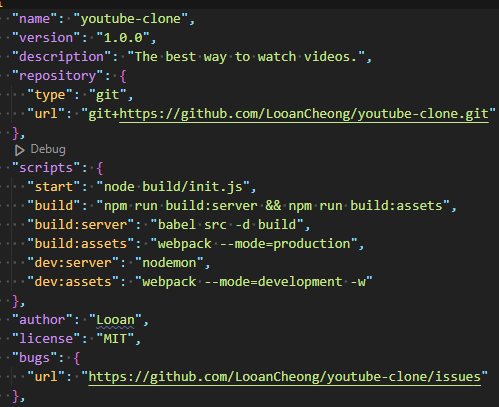Click the "MIT" license value
The width and height of the screenshot is (499, 407).
(116, 339)
